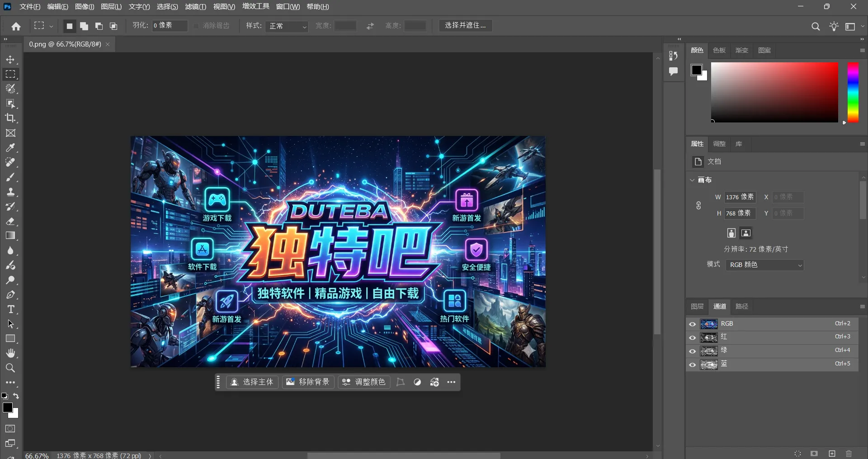868x459 pixels.
Task: Select the Hand tool
Action: point(11,353)
